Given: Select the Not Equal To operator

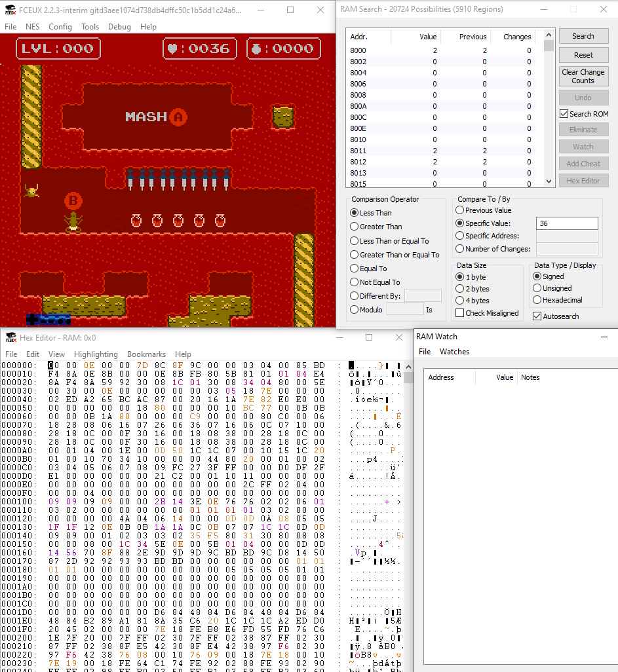Looking at the screenshot, I should click(376, 282).
